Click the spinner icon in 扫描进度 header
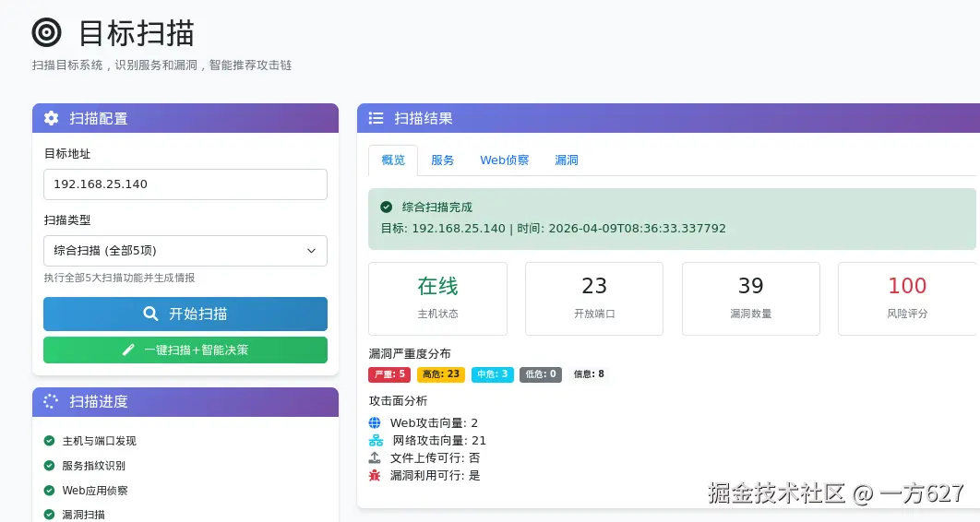Image resolution: width=980 pixels, height=522 pixels. pyautogui.click(x=51, y=401)
